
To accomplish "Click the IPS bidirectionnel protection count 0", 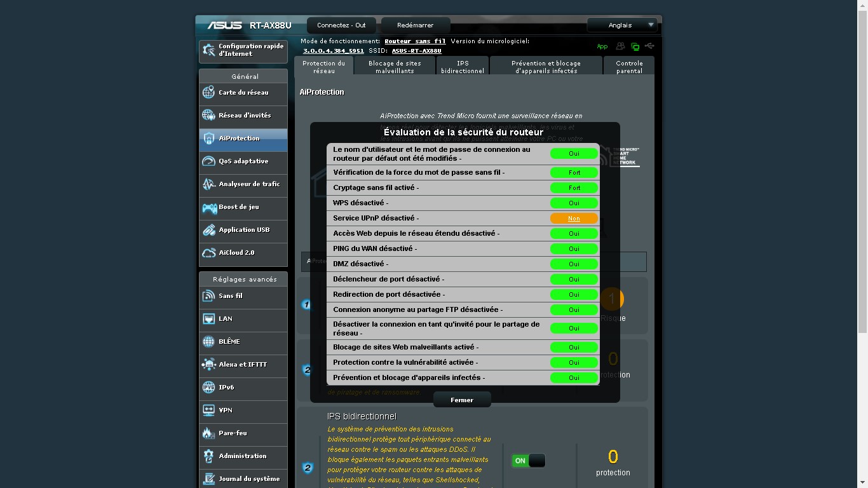I will (613, 457).
